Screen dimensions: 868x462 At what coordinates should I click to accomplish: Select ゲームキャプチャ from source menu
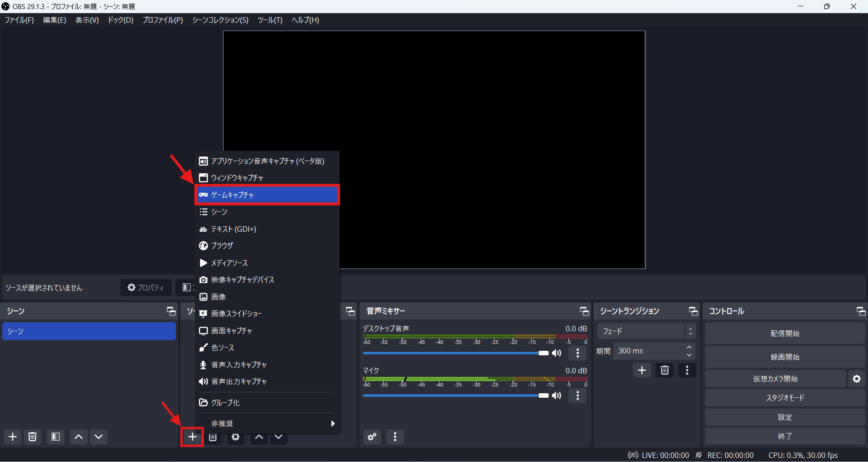click(x=267, y=195)
